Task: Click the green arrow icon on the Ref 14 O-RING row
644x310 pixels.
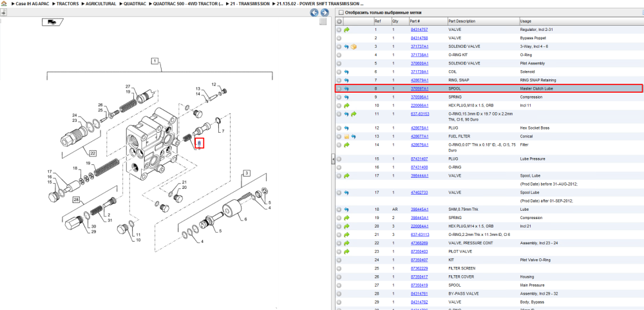Action: point(346,145)
